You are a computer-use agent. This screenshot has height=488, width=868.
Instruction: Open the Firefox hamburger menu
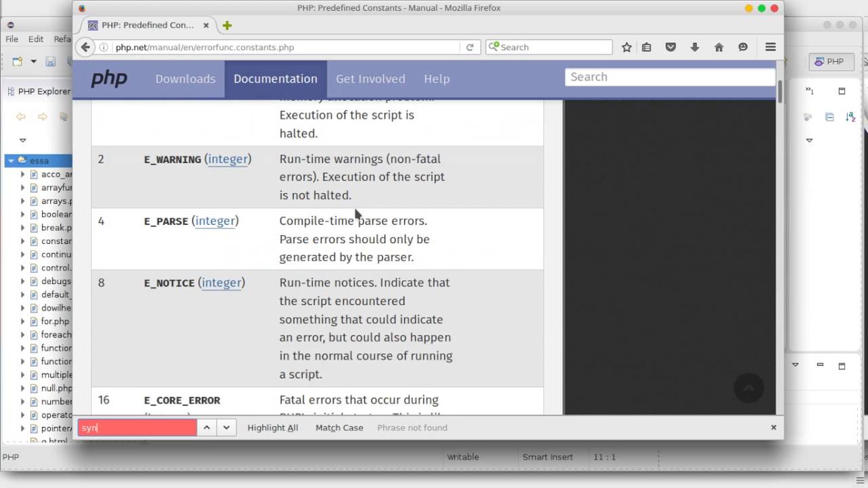tap(770, 47)
